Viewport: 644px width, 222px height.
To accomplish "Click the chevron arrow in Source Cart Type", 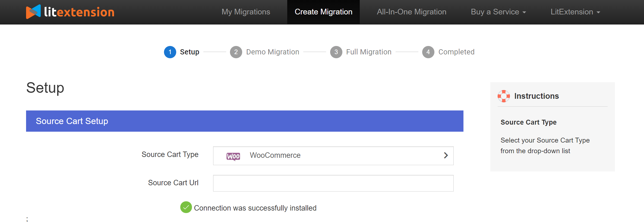I will point(446,155).
